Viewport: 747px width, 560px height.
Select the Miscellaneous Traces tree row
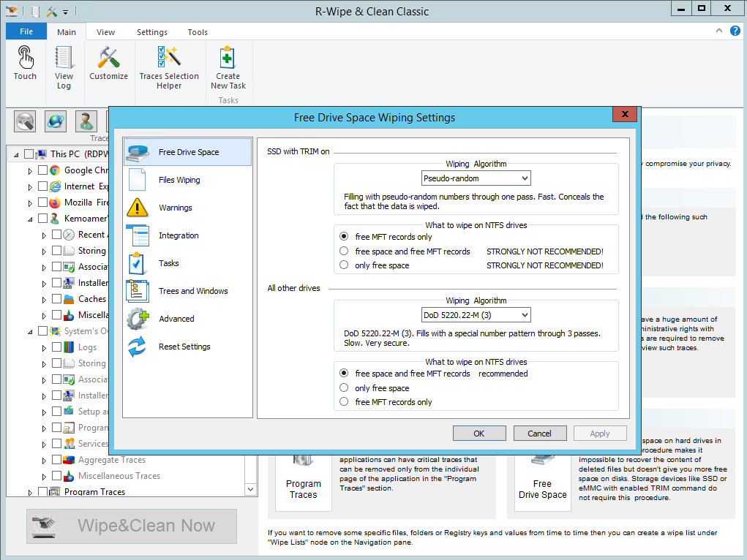[x=119, y=476]
